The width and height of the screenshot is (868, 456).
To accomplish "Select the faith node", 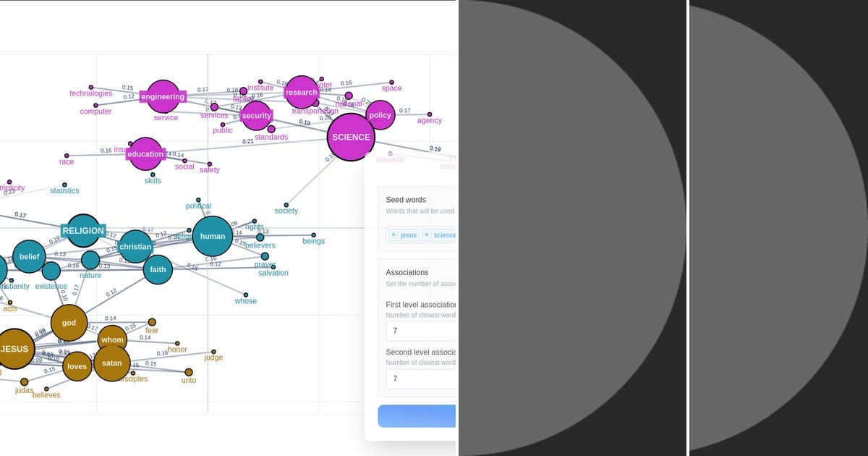I will pos(157,270).
